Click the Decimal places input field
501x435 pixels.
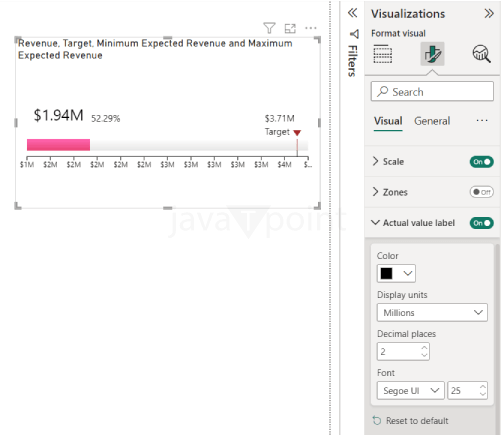pos(403,351)
